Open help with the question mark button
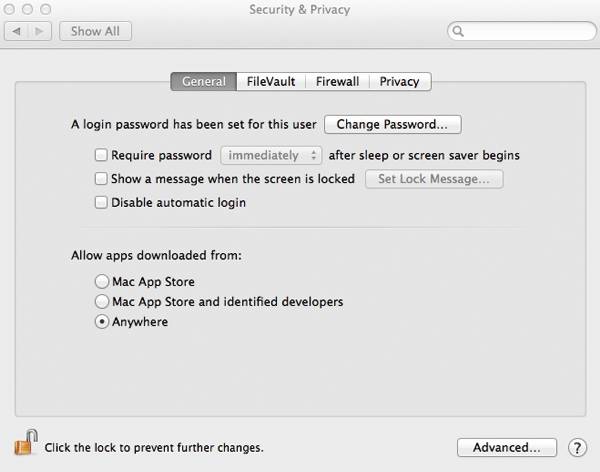The height and width of the screenshot is (472, 600). coord(577,447)
